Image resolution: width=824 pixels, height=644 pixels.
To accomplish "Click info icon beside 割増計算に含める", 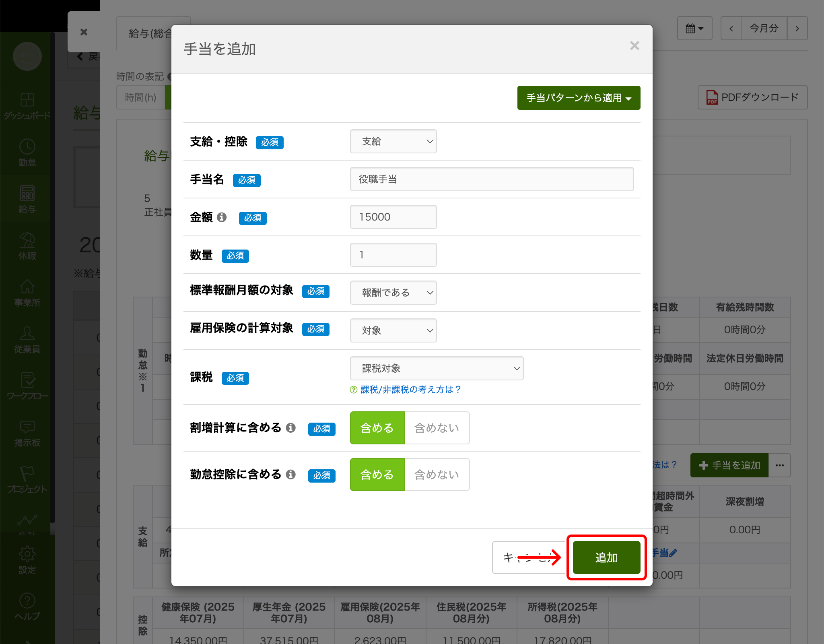I will click(290, 427).
